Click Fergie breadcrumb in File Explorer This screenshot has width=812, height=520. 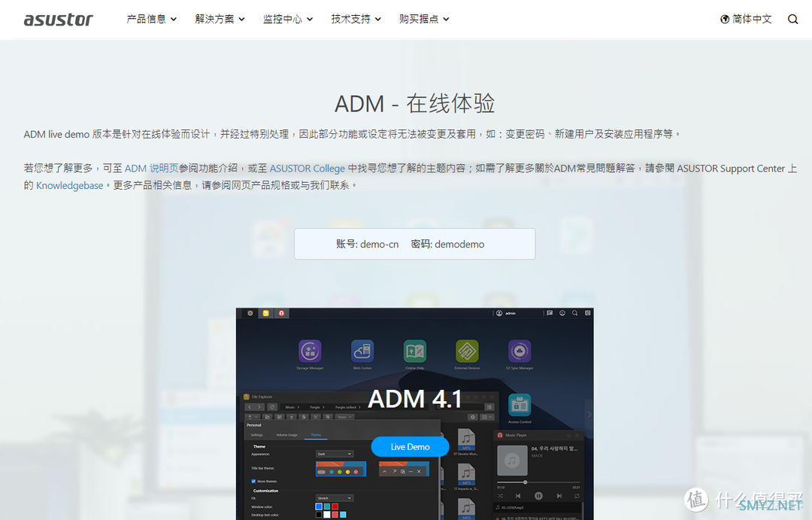(315, 407)
